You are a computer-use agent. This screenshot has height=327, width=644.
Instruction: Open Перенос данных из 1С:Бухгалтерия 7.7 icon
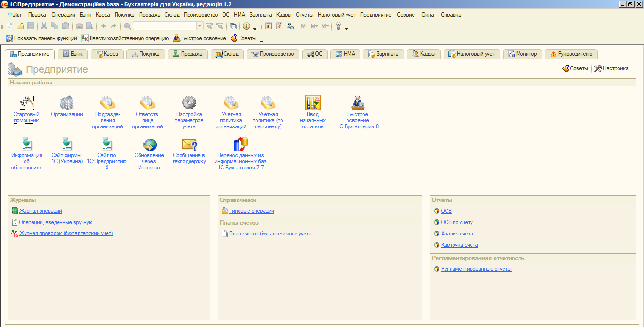tap(240, 144)
